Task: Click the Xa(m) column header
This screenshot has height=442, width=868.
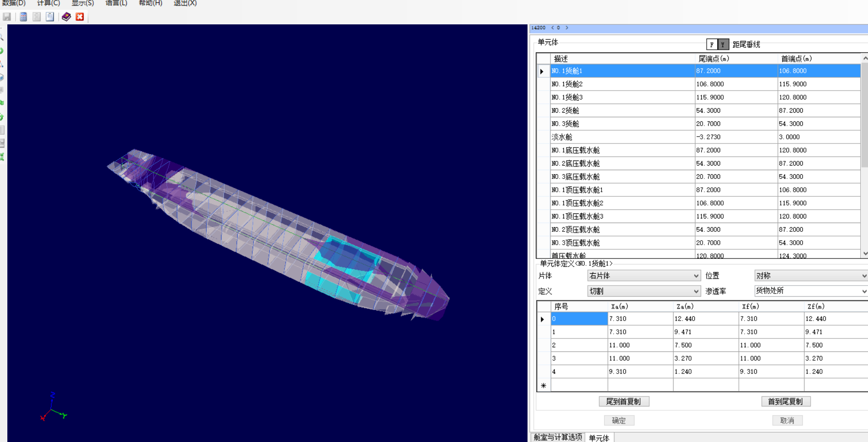Action: pyautogui.click(x=641, y=306)
